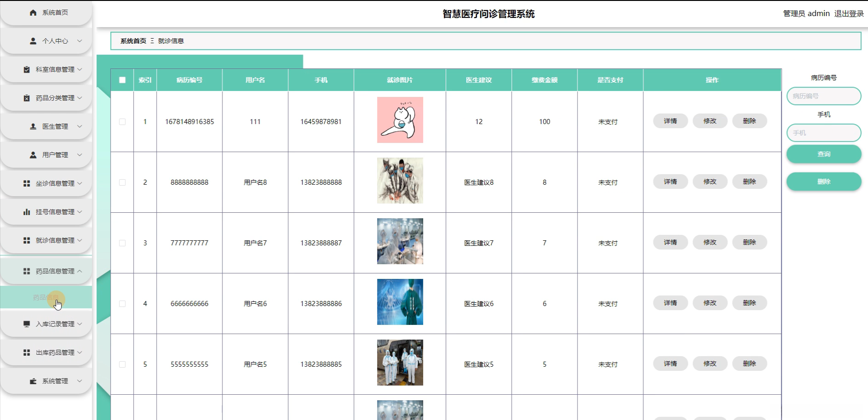Open the 系统管理 sidebar menu

(46, 381)
